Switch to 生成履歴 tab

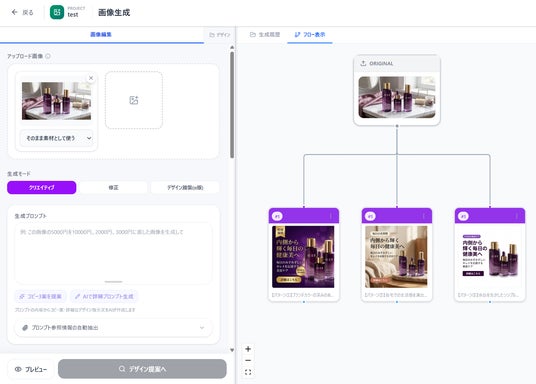coord(265,35)
